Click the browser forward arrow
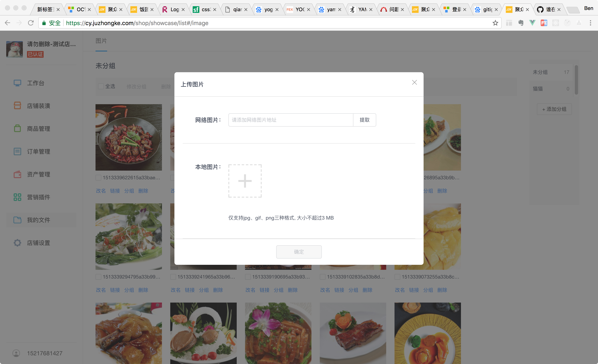This screenshot has width=598, height=364. coord(19,23)
